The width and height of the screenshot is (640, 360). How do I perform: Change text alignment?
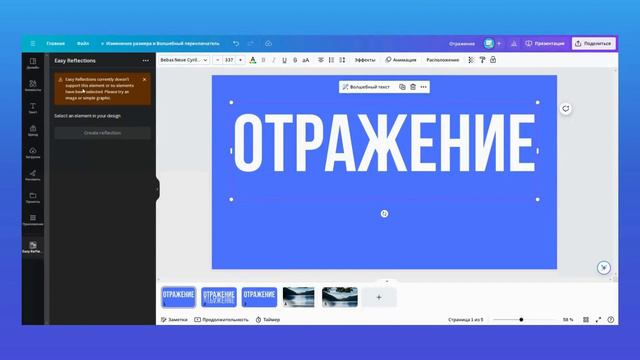[321, 60]
